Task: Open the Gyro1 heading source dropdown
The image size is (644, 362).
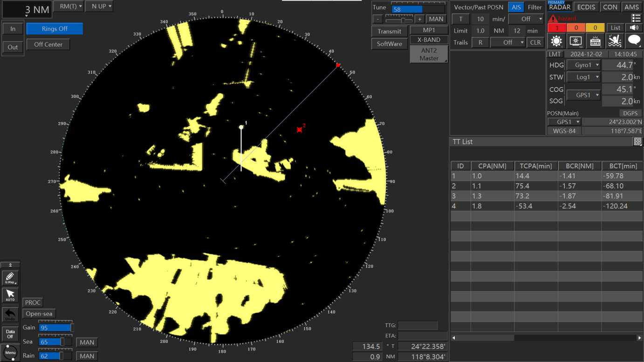Action: [584, 65]
